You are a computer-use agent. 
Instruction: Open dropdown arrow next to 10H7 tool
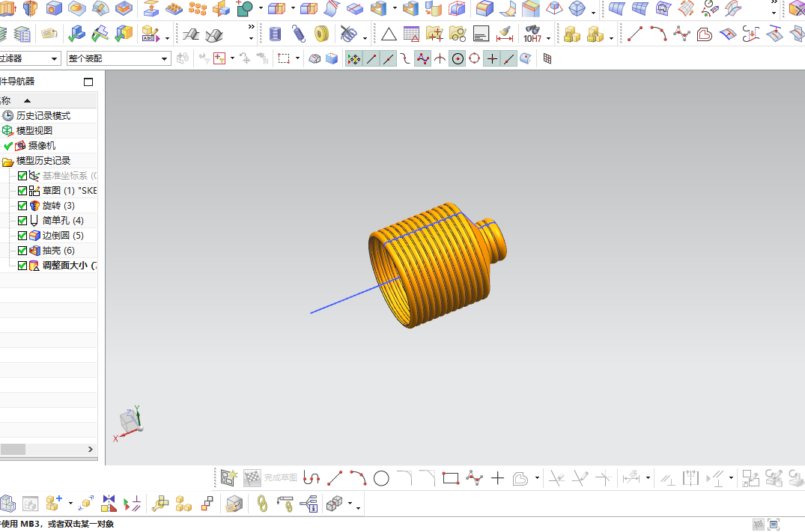(548, 38)
